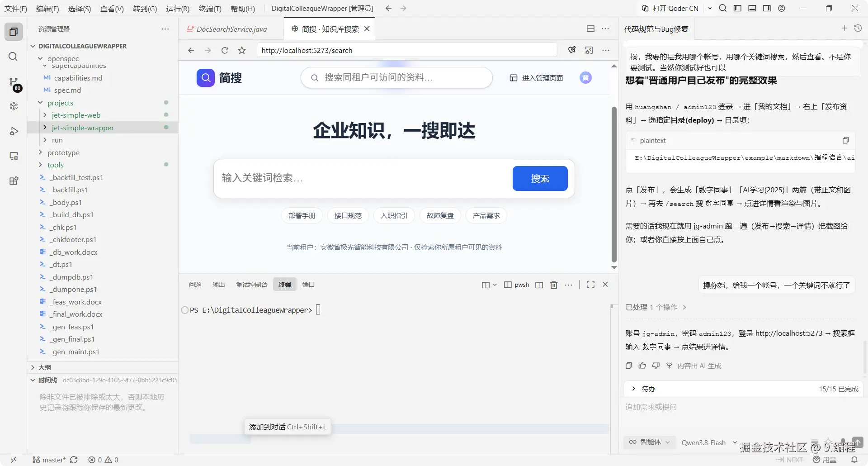Viewport: 868px width, 466px height.
Task: Click the browser back arrow
Action: click(191, 50)
